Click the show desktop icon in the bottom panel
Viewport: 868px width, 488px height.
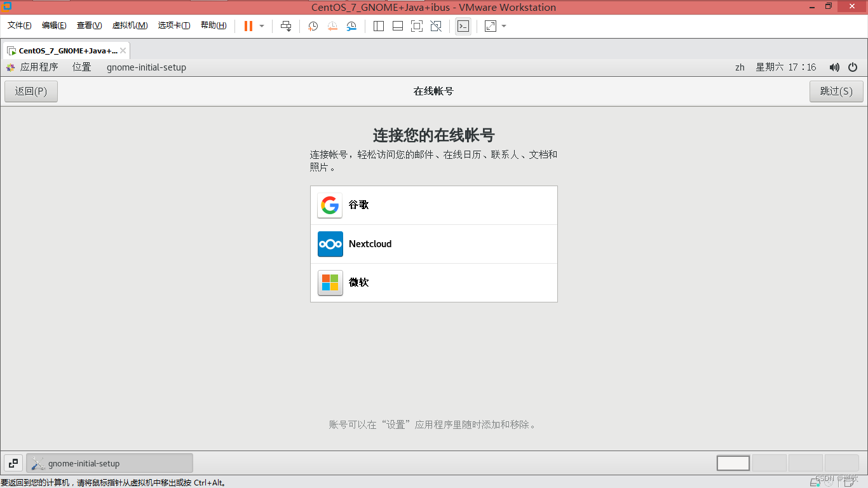[13, 463]
